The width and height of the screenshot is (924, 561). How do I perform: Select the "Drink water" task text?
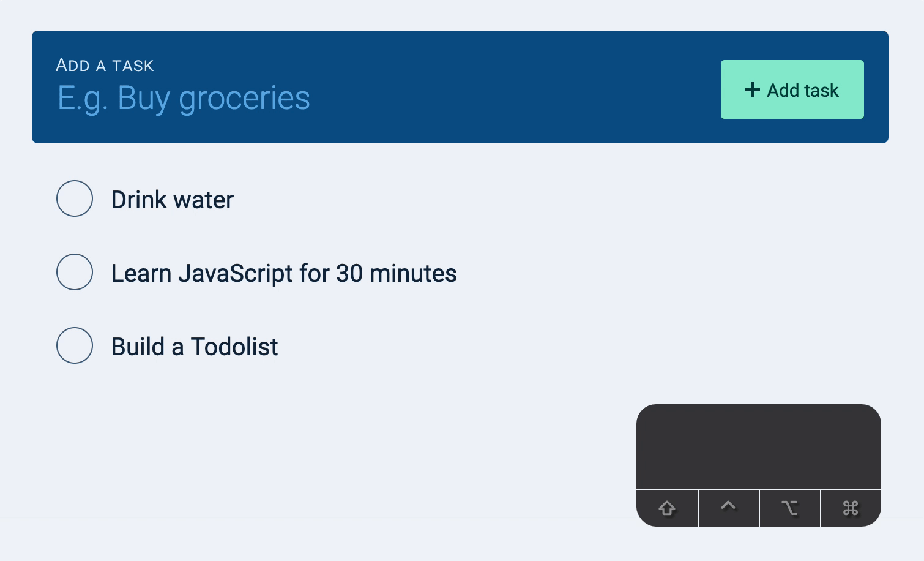tap(171, 199)
